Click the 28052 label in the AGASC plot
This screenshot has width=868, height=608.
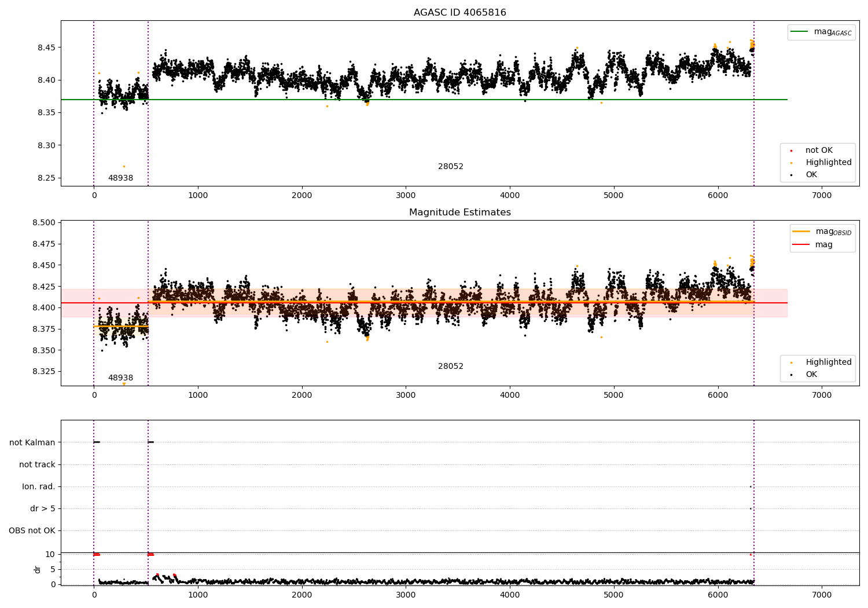coord(450,166)
